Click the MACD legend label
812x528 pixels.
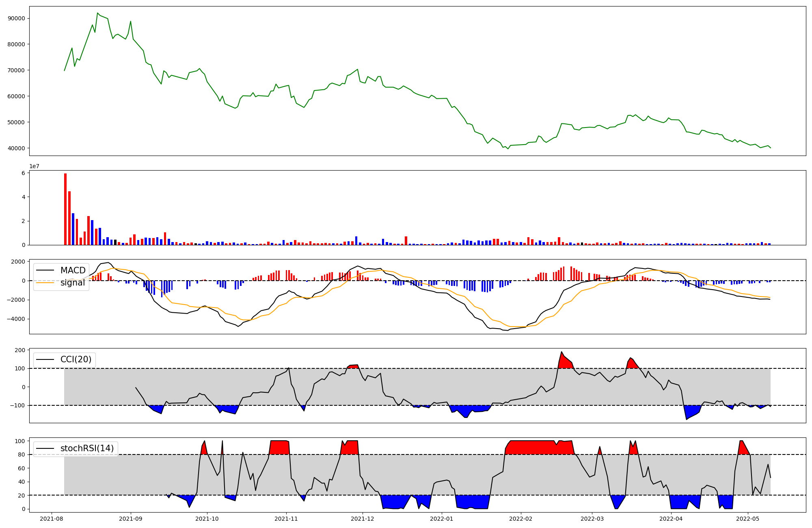point(73,270)
